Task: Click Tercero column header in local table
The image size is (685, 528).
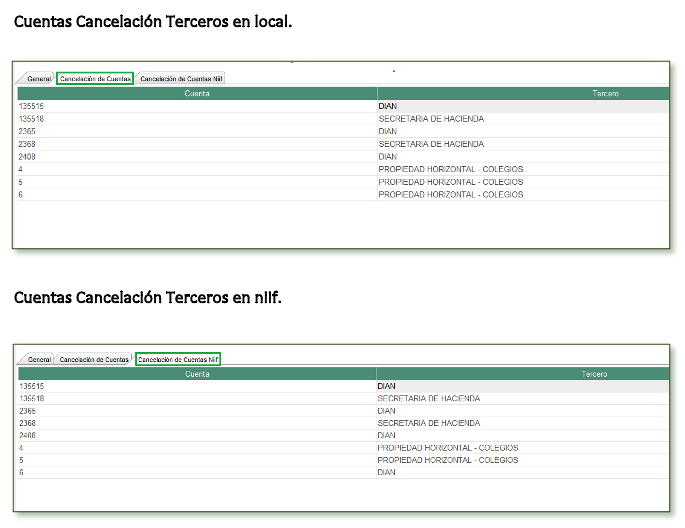Action: click(x=604, y=93)
